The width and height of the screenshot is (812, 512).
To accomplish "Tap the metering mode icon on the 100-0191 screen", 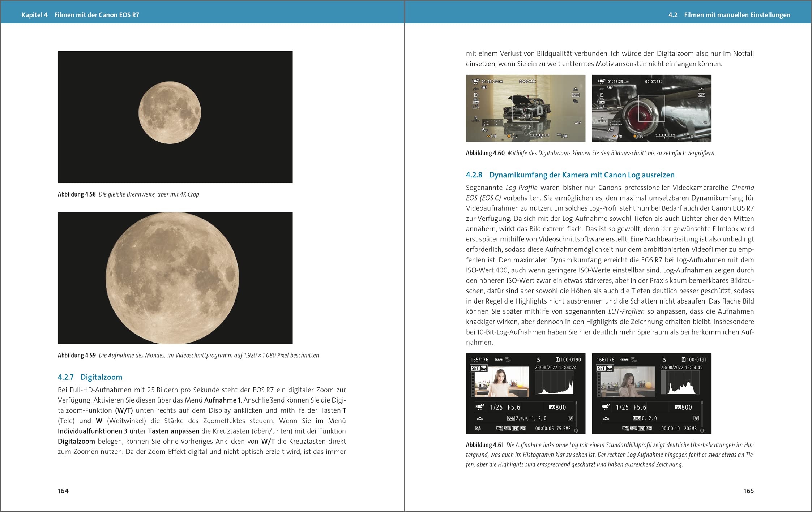I will pos(696,418).
